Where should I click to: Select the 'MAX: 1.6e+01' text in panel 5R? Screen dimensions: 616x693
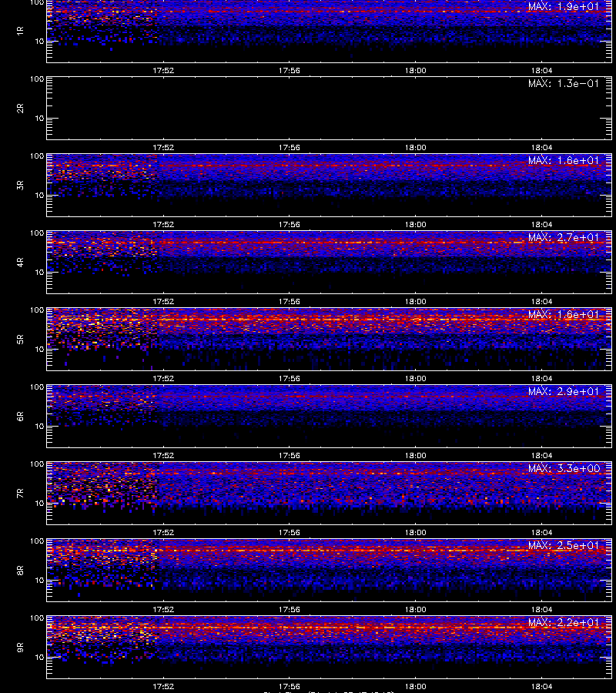564,314
